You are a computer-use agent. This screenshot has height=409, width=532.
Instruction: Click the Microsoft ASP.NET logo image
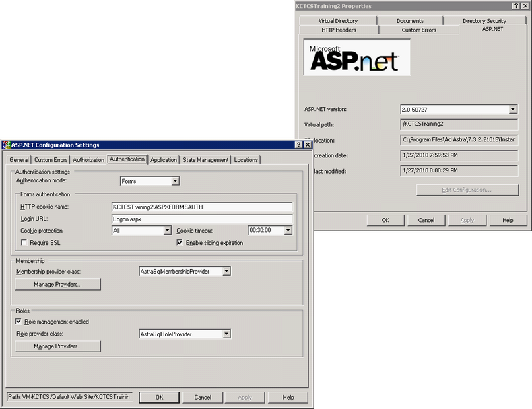coord(356,57)
